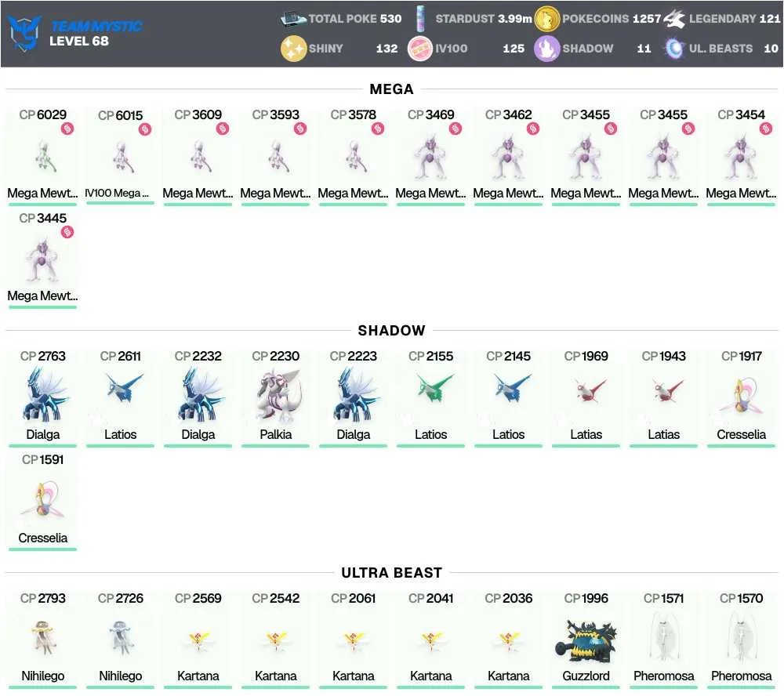
Task: Open the CP 2569 Kartana sprite
Action: [x=198, y=641]
